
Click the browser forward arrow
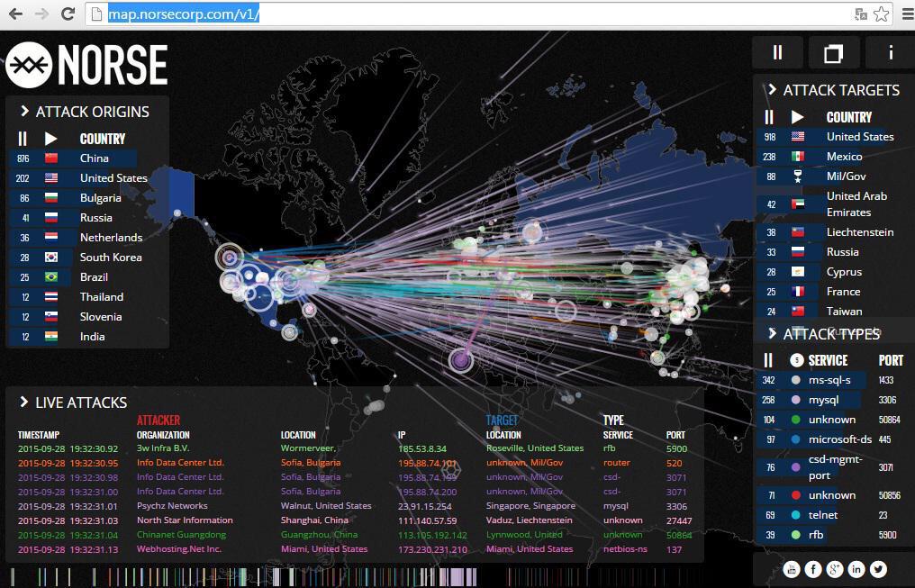[42, 14]
